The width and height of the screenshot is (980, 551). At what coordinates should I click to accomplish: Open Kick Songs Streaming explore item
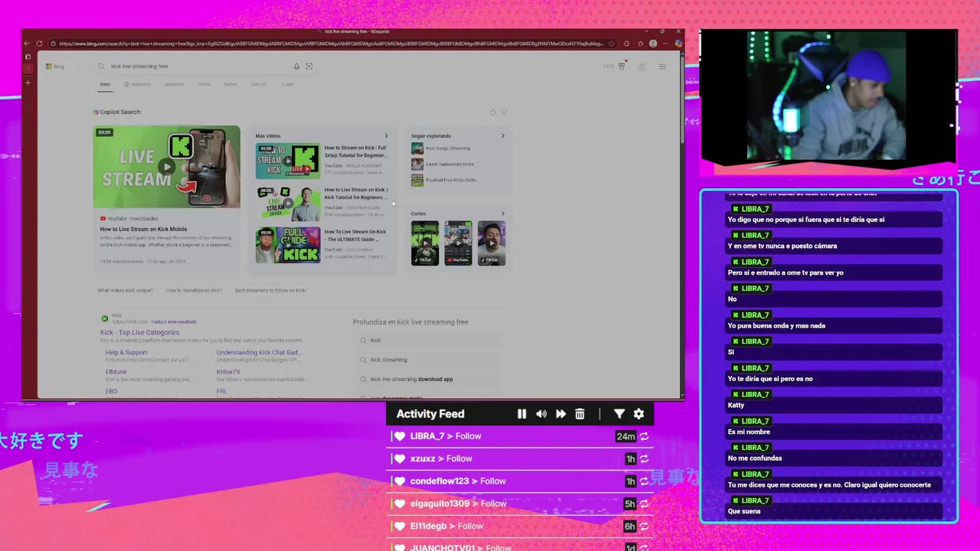448,148
